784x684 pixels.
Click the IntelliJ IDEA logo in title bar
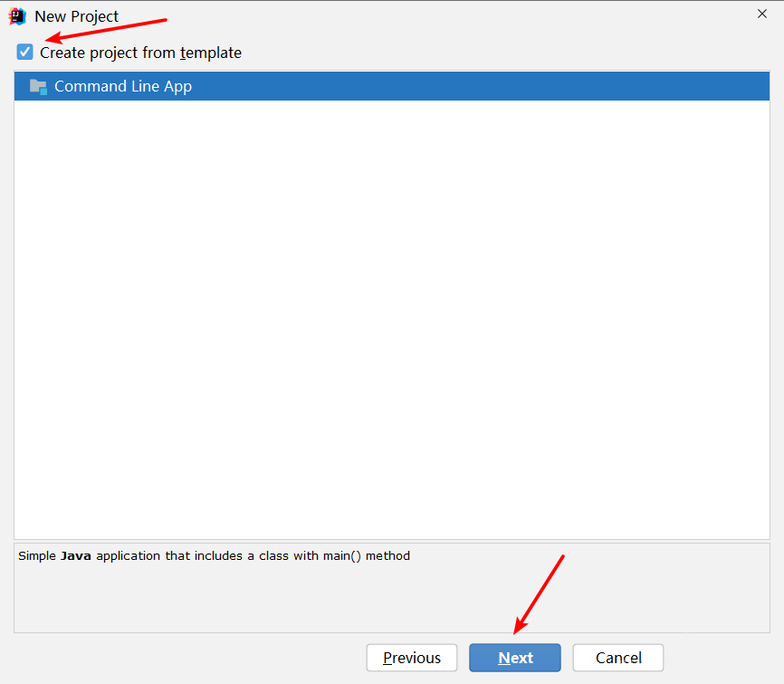(17, 16)
